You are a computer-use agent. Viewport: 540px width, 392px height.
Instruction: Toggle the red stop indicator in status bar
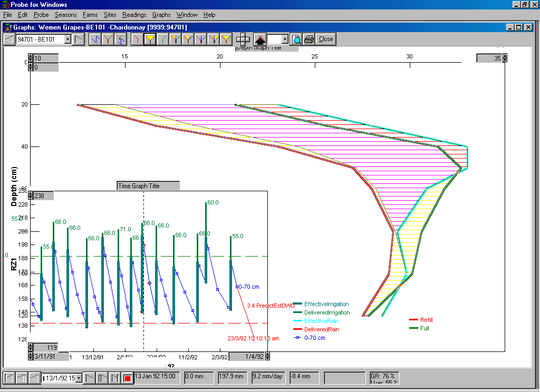(127, 377)
